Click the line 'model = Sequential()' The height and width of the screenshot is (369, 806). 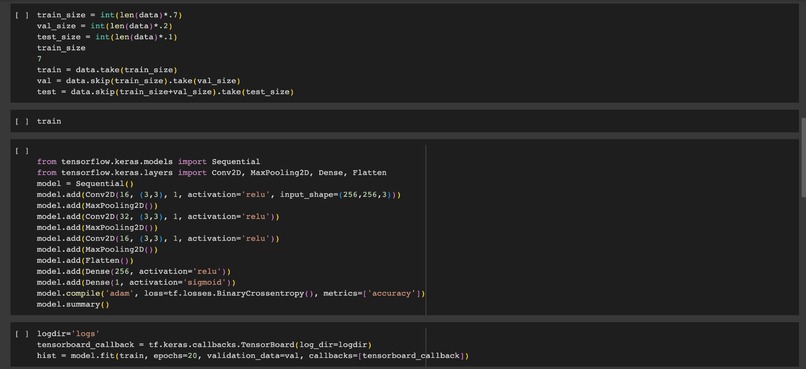(85, 183)
